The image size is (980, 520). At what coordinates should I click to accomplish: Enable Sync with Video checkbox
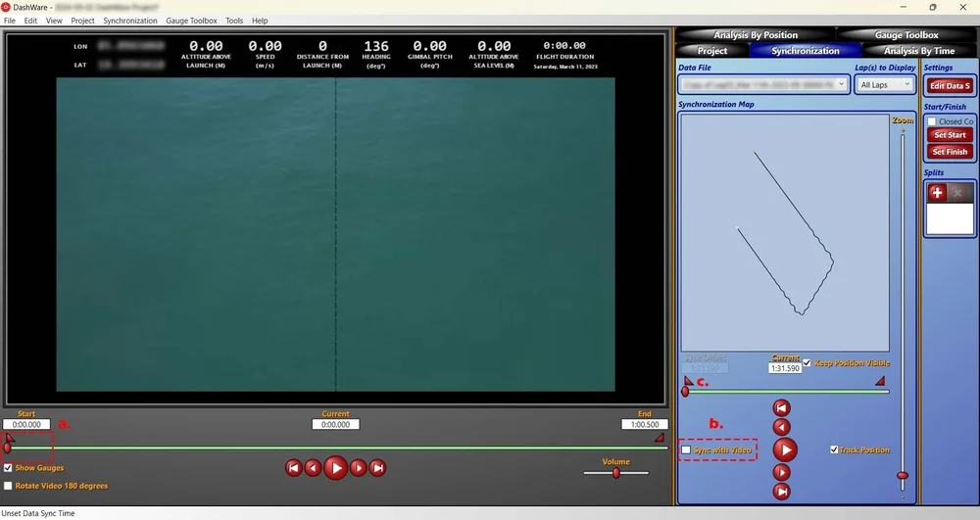[x=686, y=450]
